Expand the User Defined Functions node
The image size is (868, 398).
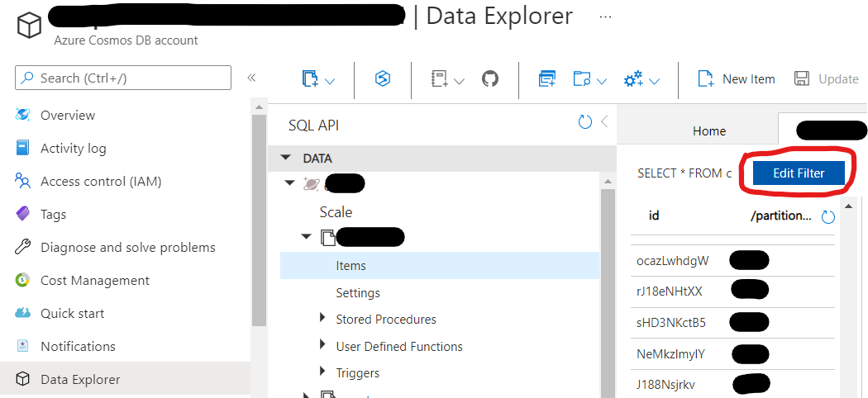323,346
